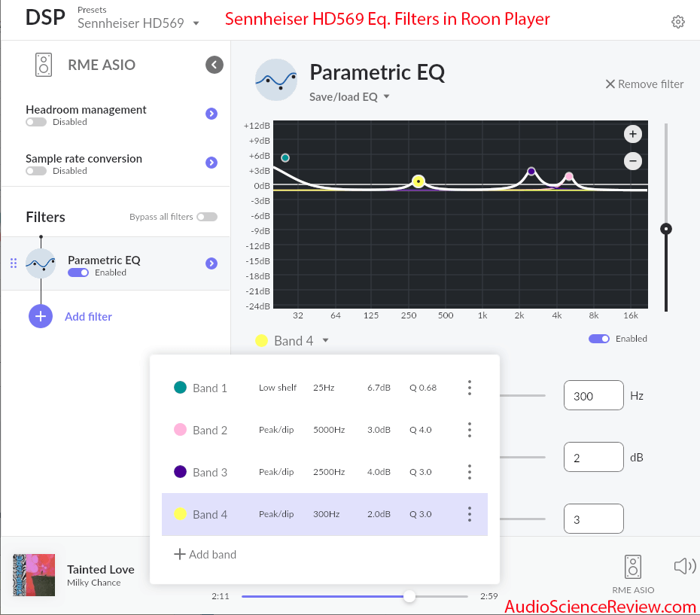
Task: Select Band 1 Low shelf row
Action: tap(324, 388)
